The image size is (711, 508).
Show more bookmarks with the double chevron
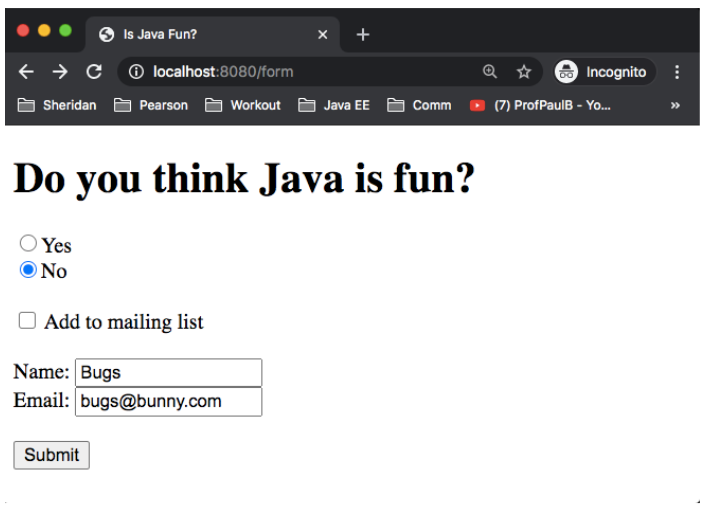coord(675,106)
